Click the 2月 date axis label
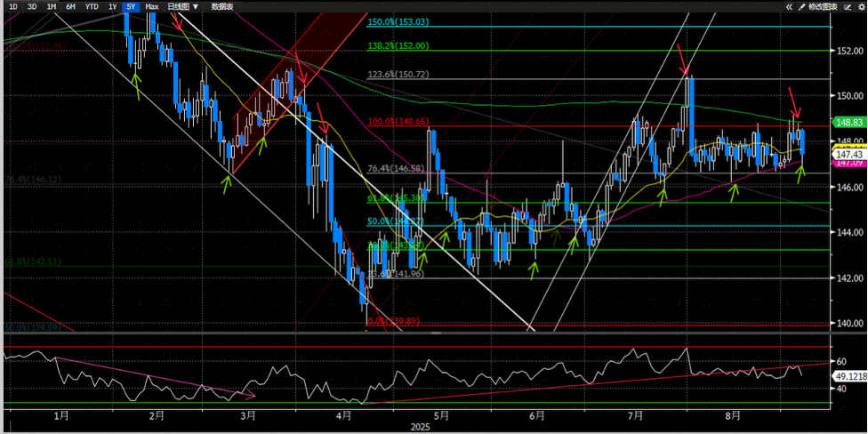The height and width of the screenshot is (434, 868). [x=157, y=415]
